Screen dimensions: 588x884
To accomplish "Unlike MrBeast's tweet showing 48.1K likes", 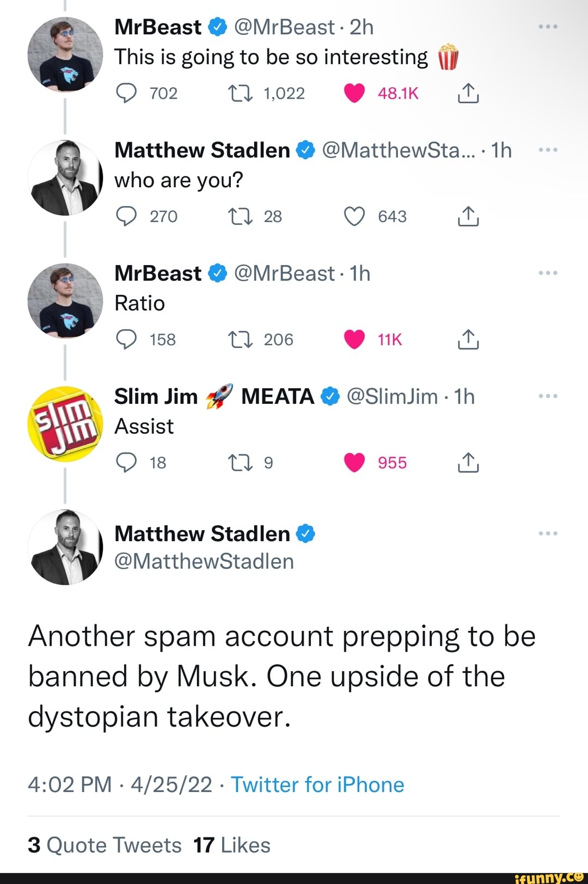I will pos(355,93).
